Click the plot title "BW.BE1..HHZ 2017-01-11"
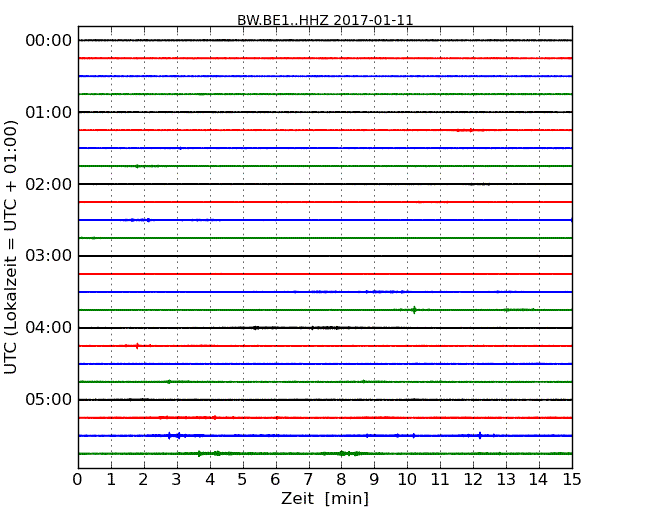650x520 pixels. (x=325, y=20)
